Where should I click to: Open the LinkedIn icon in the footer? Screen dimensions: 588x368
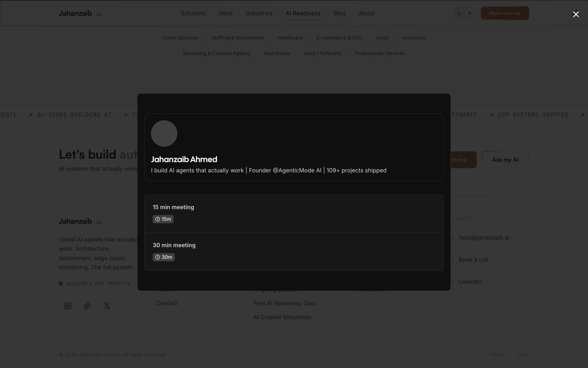(x=68, y=306)
